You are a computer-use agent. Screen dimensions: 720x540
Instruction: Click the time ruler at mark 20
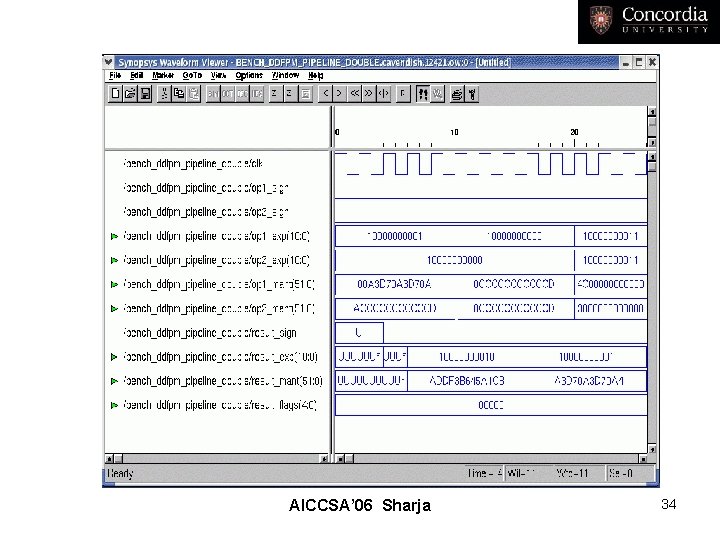[574, 132]
